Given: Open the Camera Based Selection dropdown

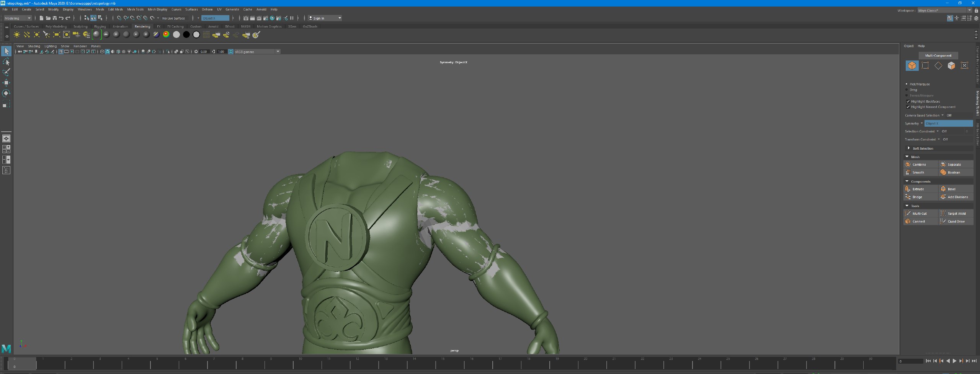Looking at the screenshot, I should pos(942,115).
